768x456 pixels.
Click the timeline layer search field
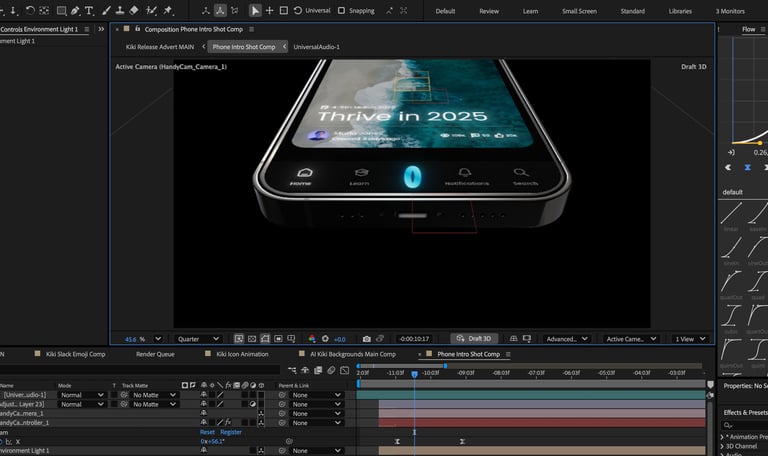[140, 370]
